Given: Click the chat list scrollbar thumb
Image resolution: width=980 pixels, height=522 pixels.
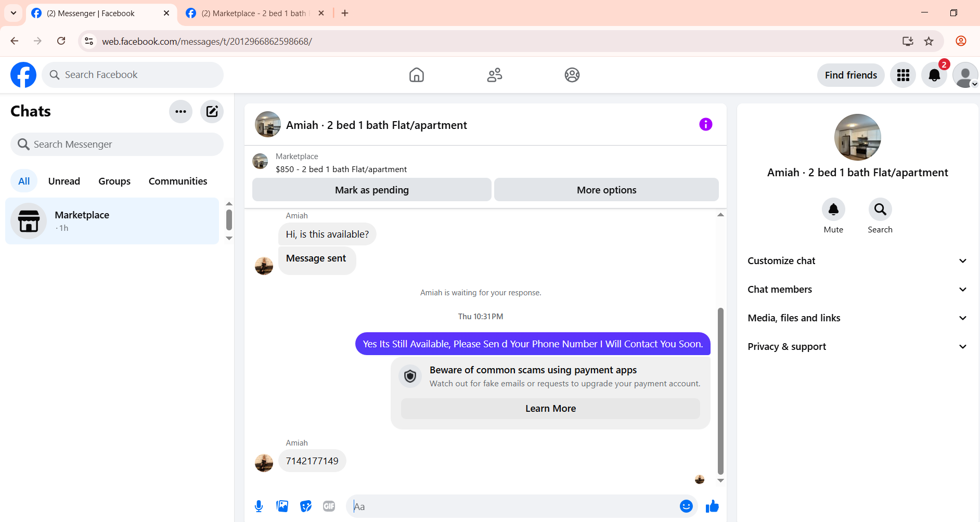Looking at the screenshot, I should coord(229,219).
